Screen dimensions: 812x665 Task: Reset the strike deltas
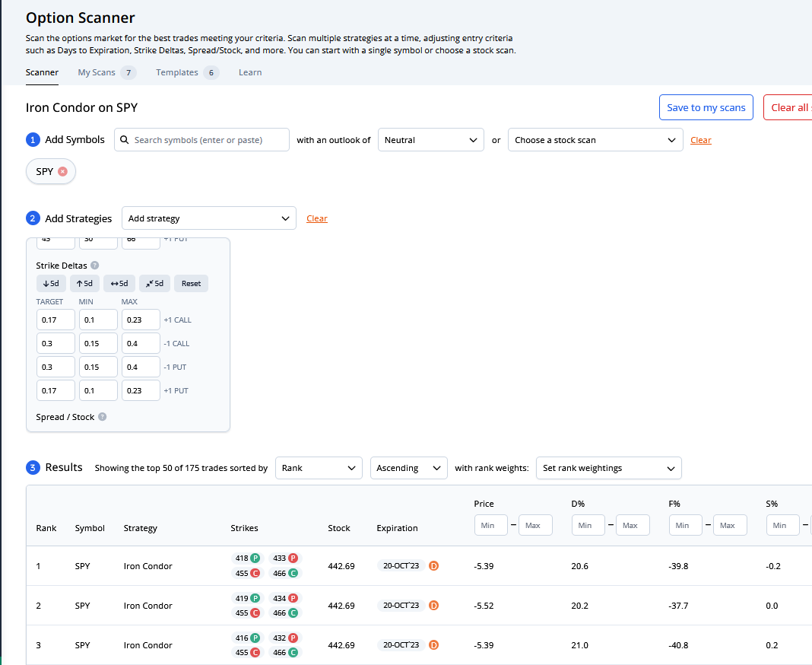(191, 284)
